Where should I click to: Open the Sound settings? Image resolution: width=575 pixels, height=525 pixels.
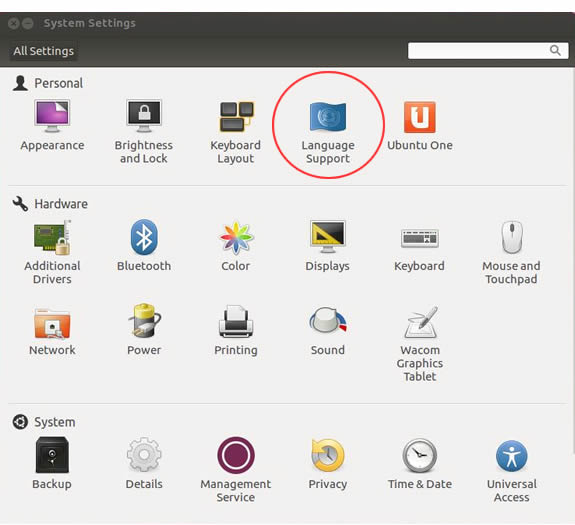tap(327, 330)
